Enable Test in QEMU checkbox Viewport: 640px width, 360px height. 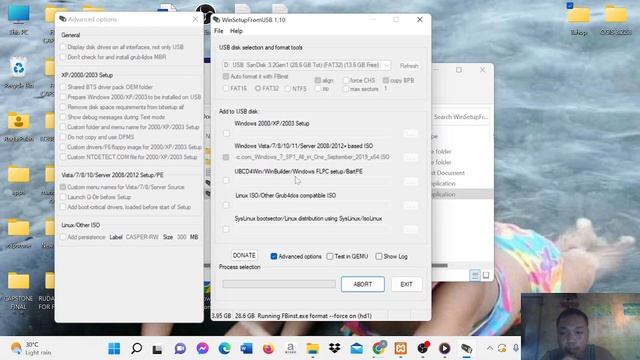click(x=330, y=256)
